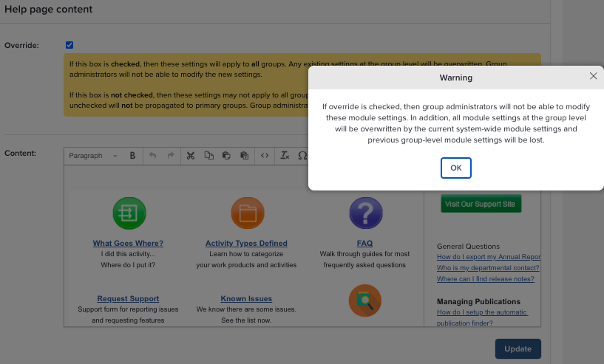This screenshot has width=604, height=364.
Task: Click the Help page content heading
Action: (x=49, y=10)
